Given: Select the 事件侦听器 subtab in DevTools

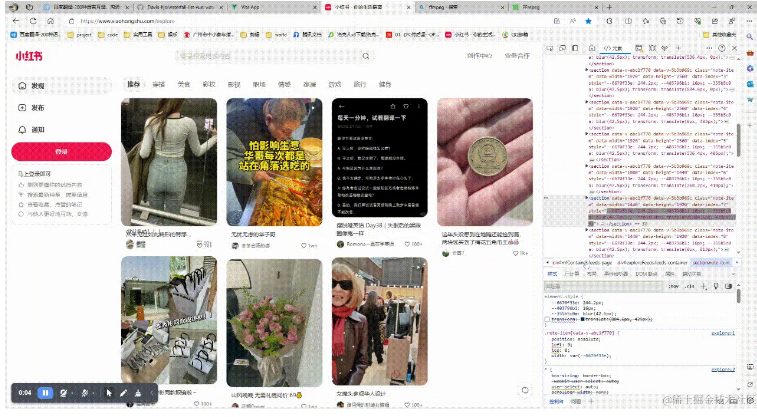Looking at the screenshot, I should [616, 274].
